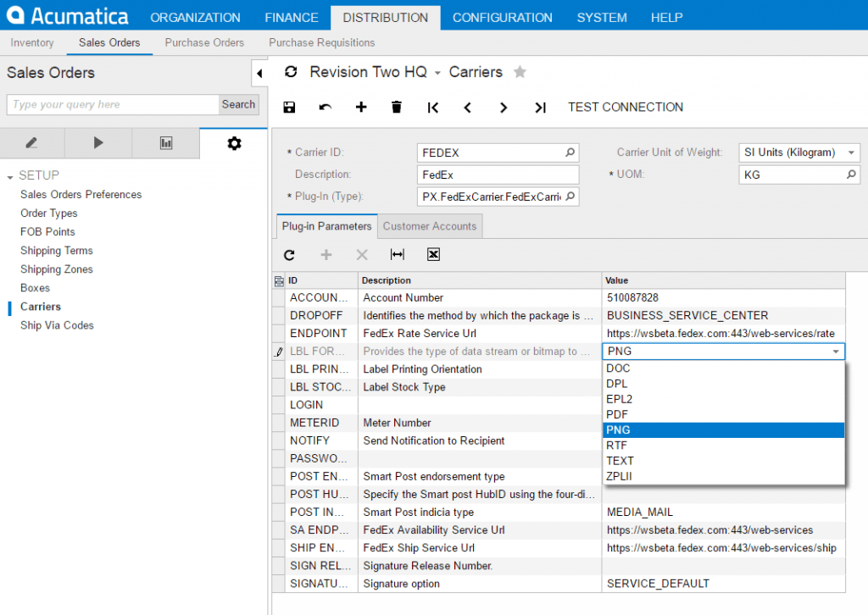Open the play processing pane icon
Screen dimensions: 868x615
tap(98, 143)
